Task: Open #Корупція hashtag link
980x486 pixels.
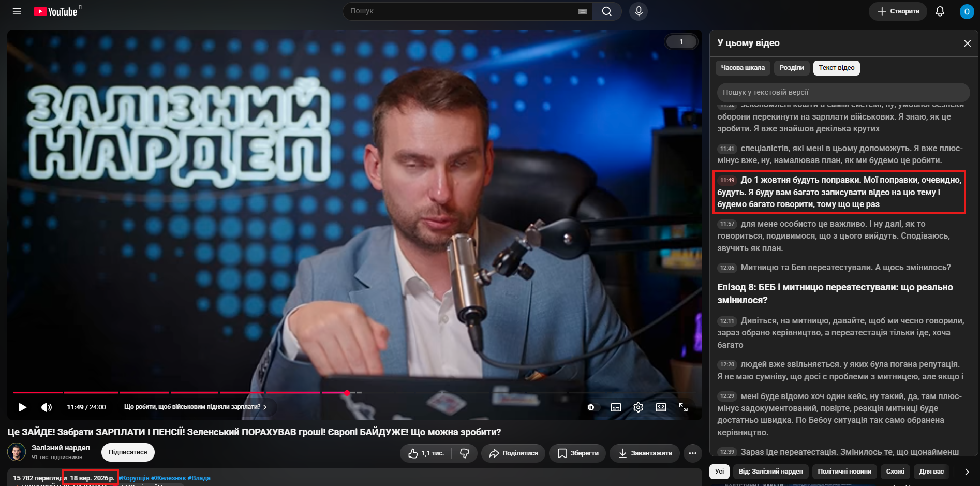Action: click(133, 478)
